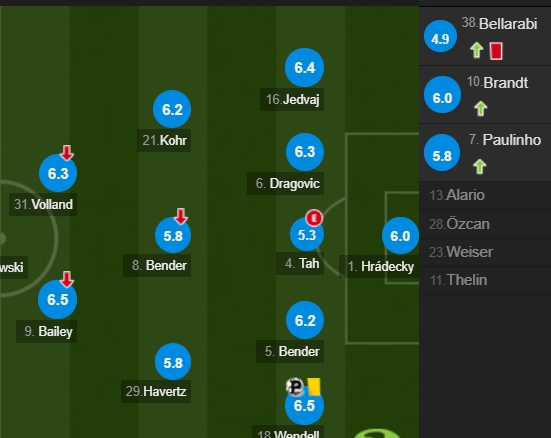This screenshot has height=438, width=551.
Task: Select unused substitute 13. Alario
Action: (x=485, y=195)
